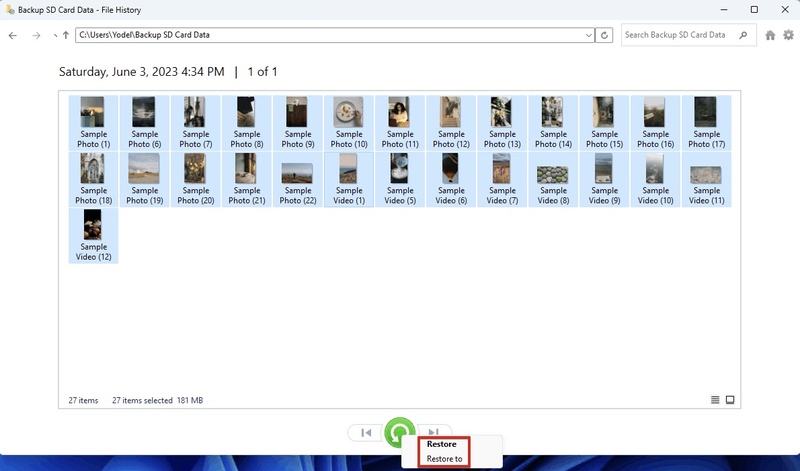Open the settings gear menu

tap(788, 35)
